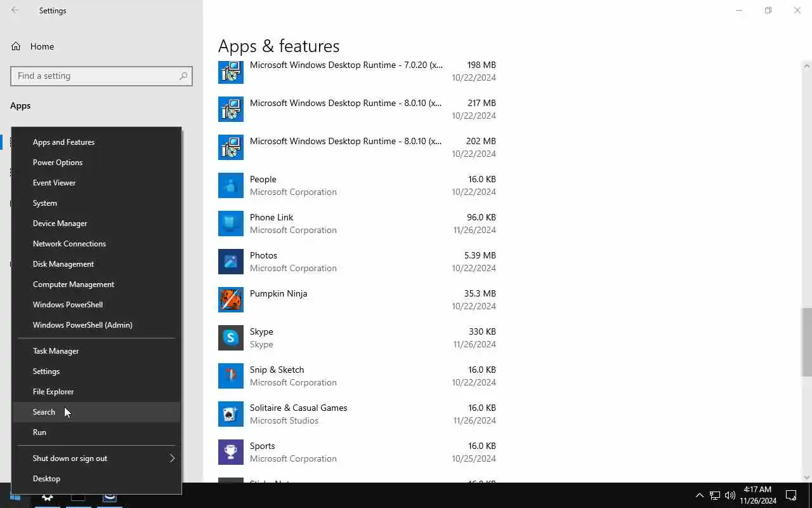Click the Photos app icon
The height and width of the screenshot is (508, 812).
(x=231, y=262)
